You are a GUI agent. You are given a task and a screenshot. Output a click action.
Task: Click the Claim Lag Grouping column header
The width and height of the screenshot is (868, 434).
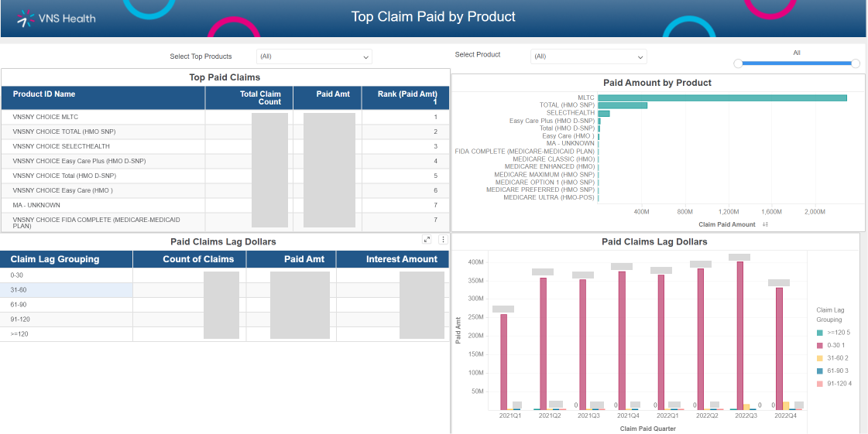pos(67,259)
